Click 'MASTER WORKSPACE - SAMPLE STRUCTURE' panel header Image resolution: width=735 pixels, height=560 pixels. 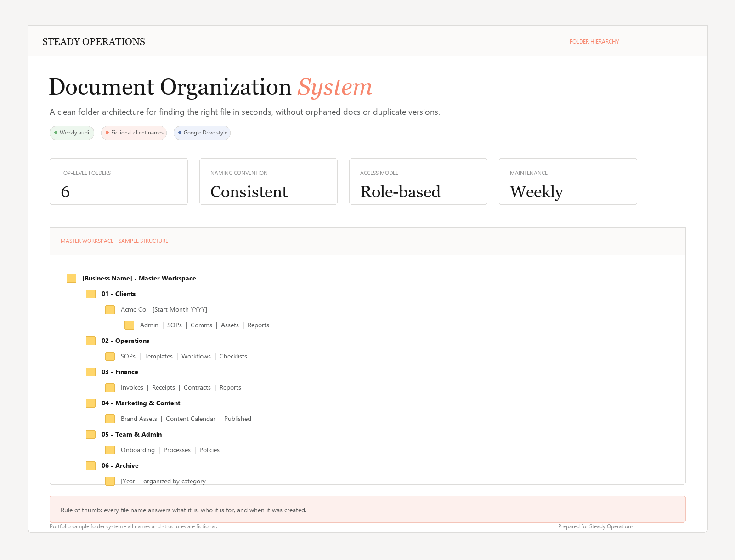(114, 241)
